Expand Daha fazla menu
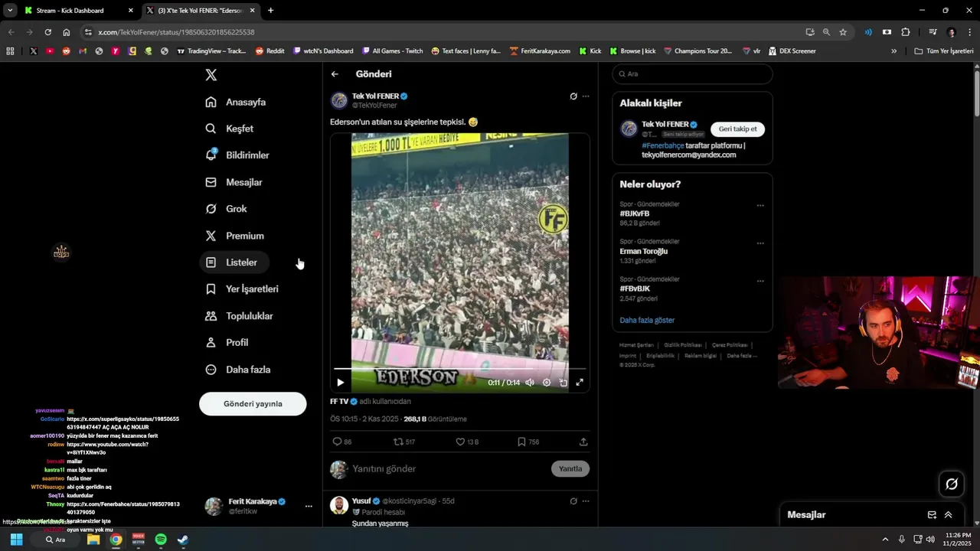The image size is (980, 551). click(x=238, y=370)
